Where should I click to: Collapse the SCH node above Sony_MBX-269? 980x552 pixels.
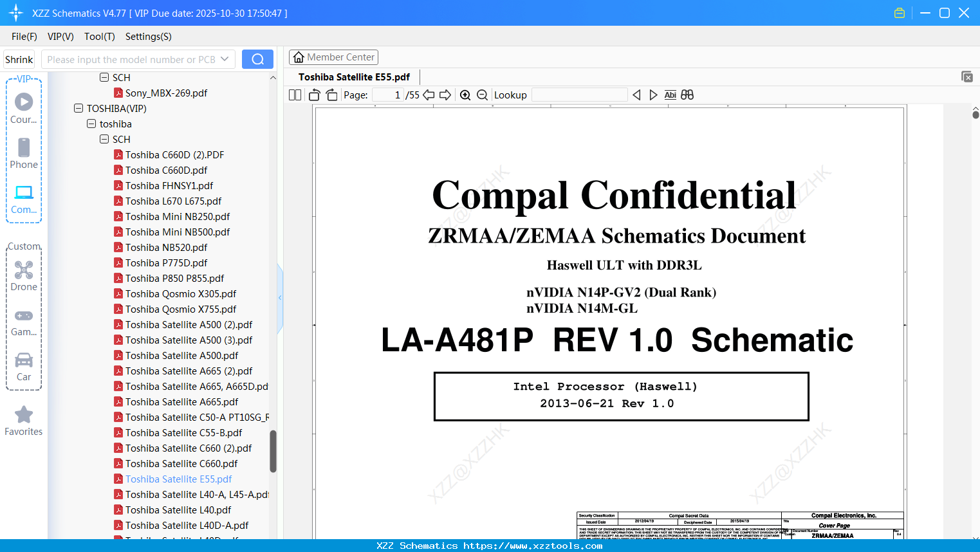point(104,78)
